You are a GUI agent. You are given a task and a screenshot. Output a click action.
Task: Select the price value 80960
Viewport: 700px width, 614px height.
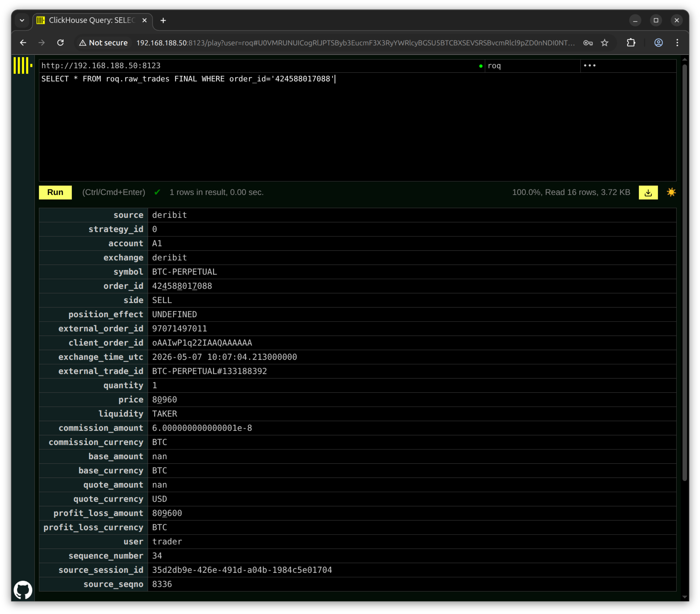pyautogui.click(x=165, y=400)
